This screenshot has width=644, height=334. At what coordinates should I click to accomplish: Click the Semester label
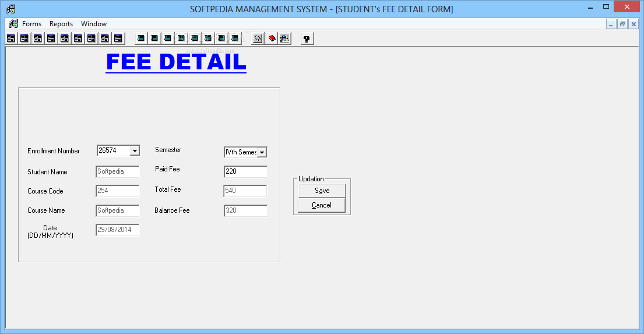click(168, 150)
